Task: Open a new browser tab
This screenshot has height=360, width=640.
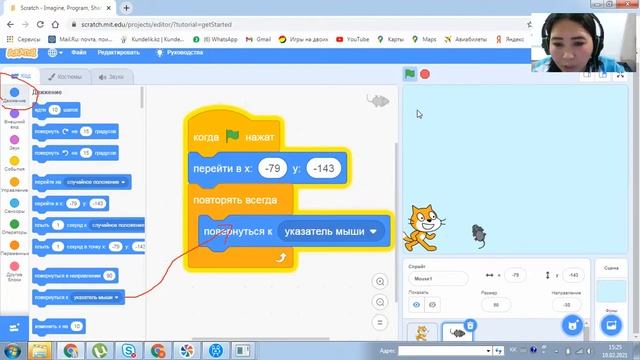Action: pos(126,8)
